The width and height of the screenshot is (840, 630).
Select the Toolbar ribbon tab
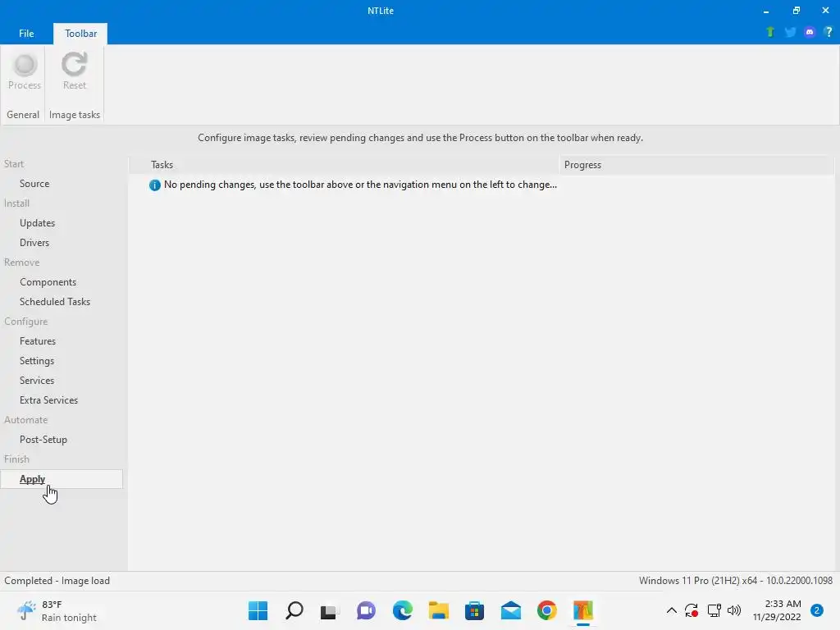pos(80,33)
